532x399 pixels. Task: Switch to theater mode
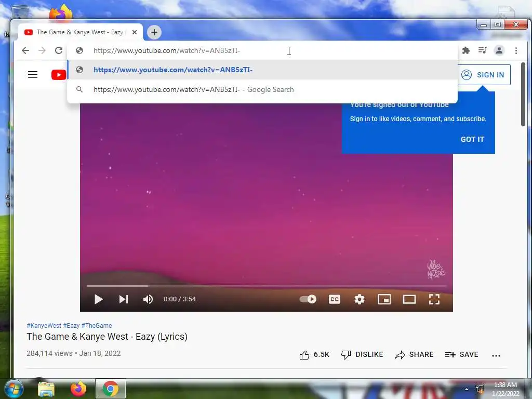(x=409, y=299)
